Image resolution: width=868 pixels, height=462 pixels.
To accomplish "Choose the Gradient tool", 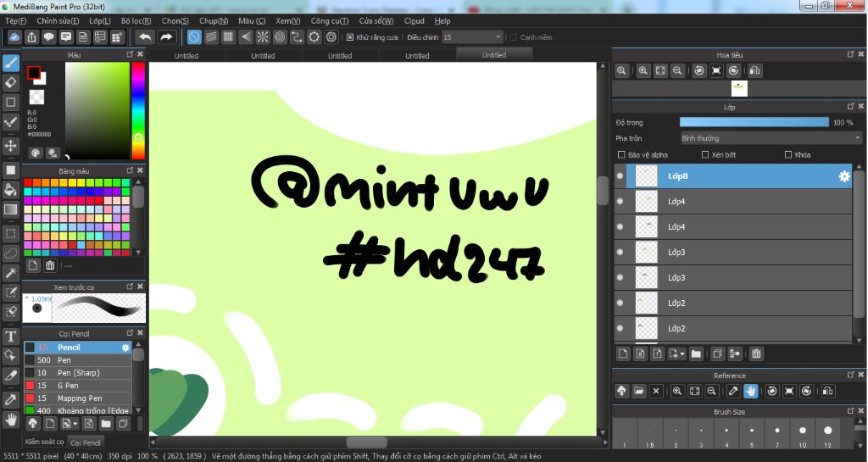I will coord(10,209).
